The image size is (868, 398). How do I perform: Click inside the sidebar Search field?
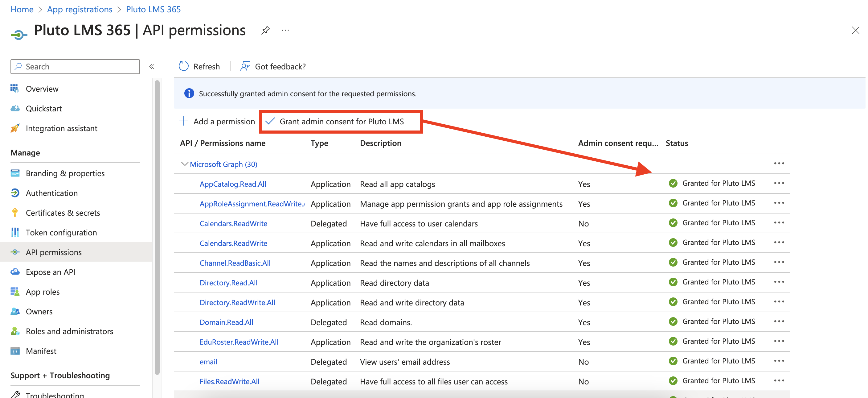[75, 66]
